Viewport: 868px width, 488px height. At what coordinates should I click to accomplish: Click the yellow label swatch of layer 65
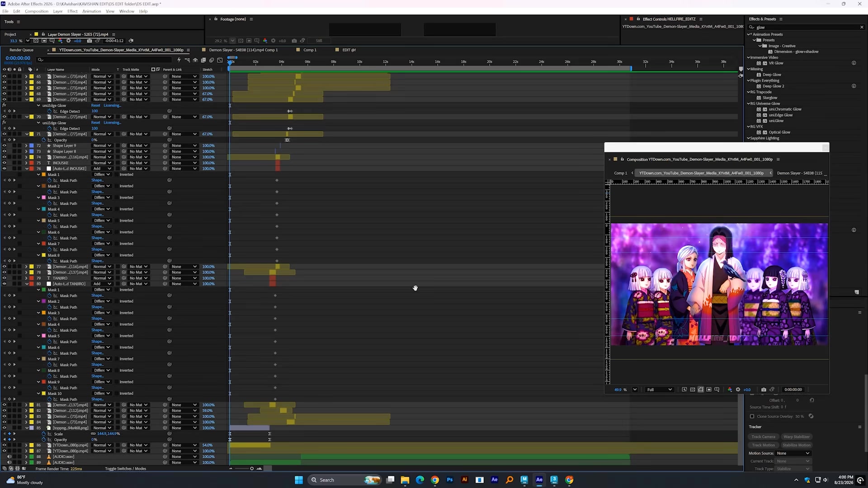click(x=31, y=76)
